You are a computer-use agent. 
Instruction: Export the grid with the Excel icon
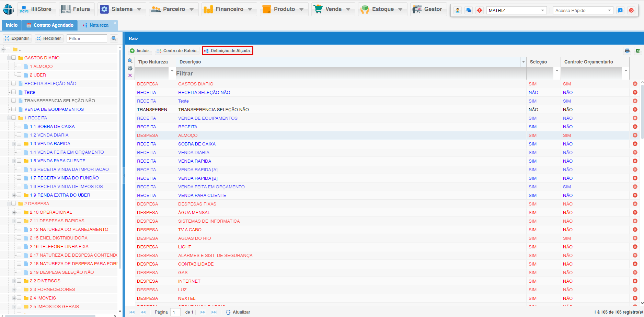638,51
